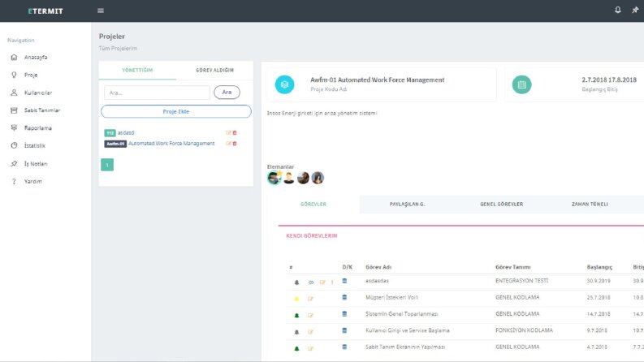
Task: Switch to PAYLAŞILAN G. tab
Action: pos(407,204)
